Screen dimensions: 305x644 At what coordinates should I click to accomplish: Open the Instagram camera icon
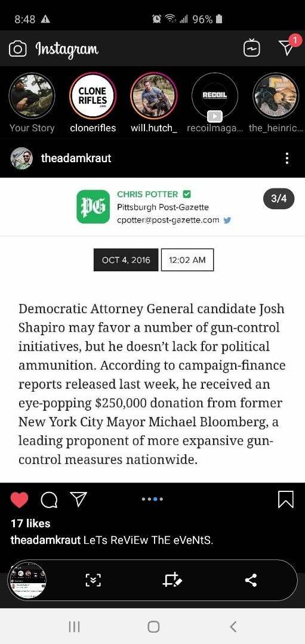point(18,49)
